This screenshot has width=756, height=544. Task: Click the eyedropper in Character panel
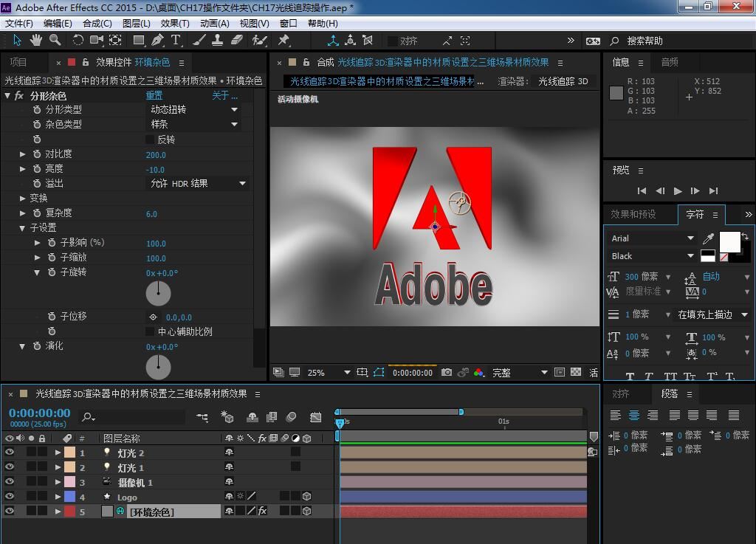click(708, 238)
